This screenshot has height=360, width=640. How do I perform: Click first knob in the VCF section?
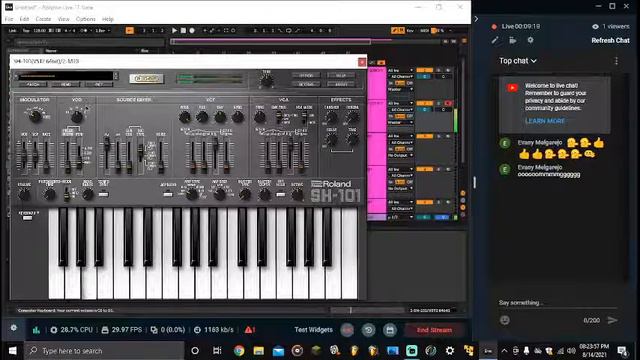[x=184, y=118]
